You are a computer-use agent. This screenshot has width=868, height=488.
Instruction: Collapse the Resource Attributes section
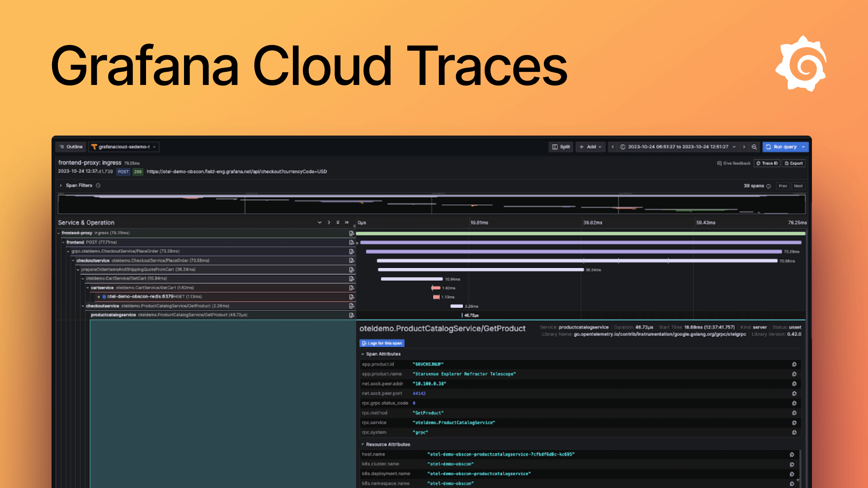pyautogui.click(x=363, y=445)
